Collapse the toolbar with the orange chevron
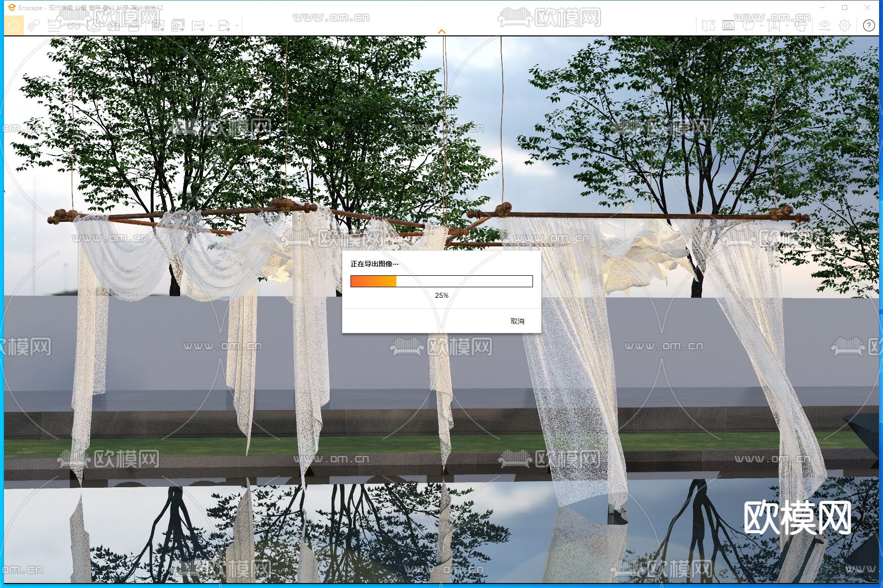 441,31
